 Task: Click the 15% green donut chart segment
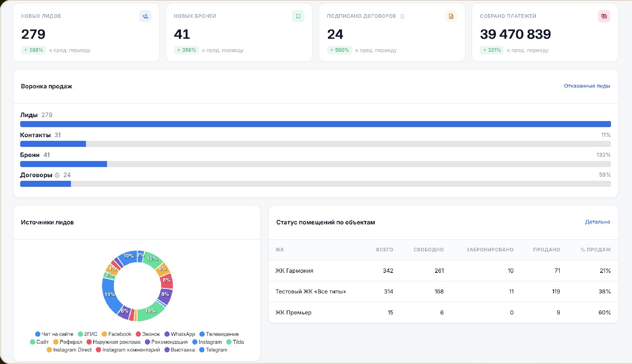tap(151, 311)
